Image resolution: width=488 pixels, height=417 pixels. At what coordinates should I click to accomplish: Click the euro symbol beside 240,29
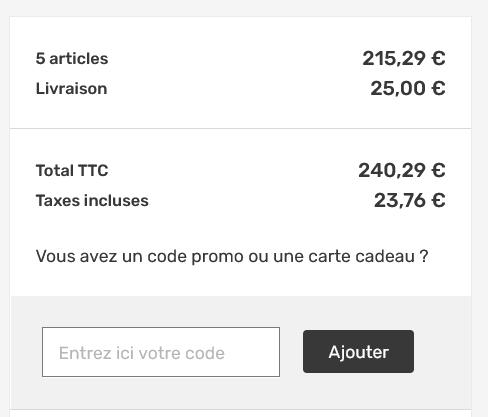click(x=438, y=171)
